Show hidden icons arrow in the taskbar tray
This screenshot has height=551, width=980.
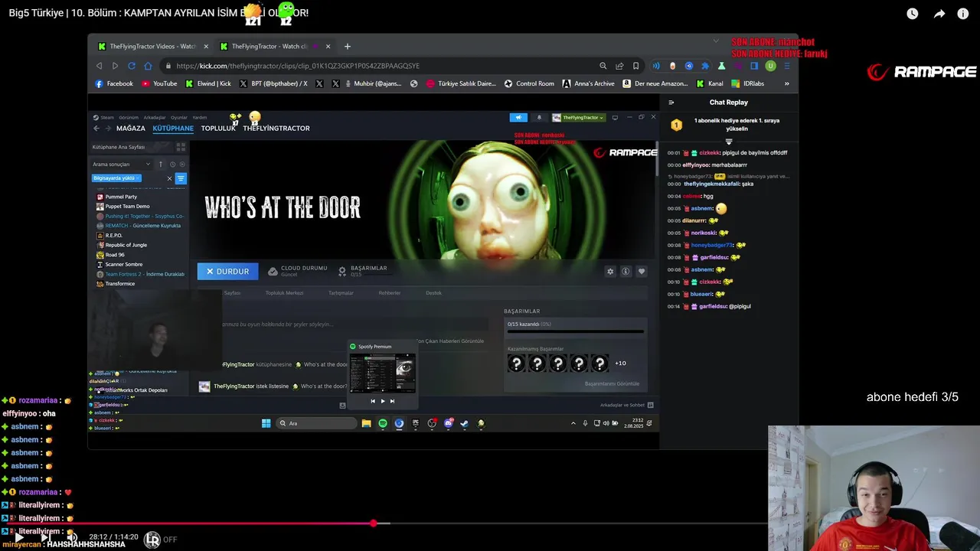[x=573, y=423]
